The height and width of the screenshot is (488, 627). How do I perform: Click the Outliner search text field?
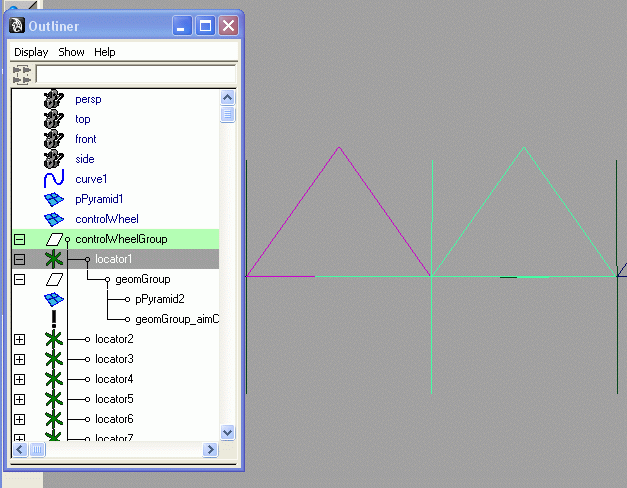(x=135, y=74)
